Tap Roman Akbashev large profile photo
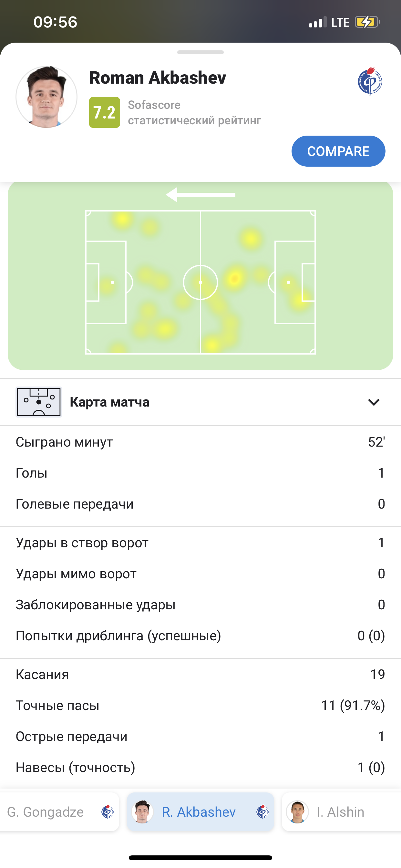 click(46, 97)
